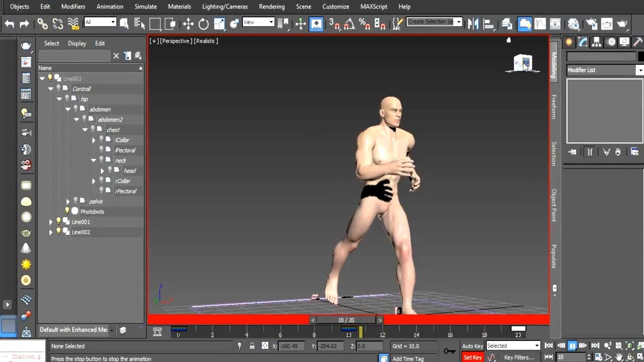Click the X coordinate input field
Image resolution: width=644 pixels, height=362 pixels.
(x=291, y=346)
